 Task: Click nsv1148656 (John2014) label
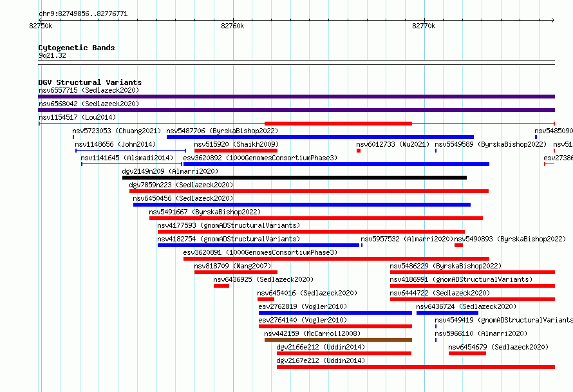[115, 144]
